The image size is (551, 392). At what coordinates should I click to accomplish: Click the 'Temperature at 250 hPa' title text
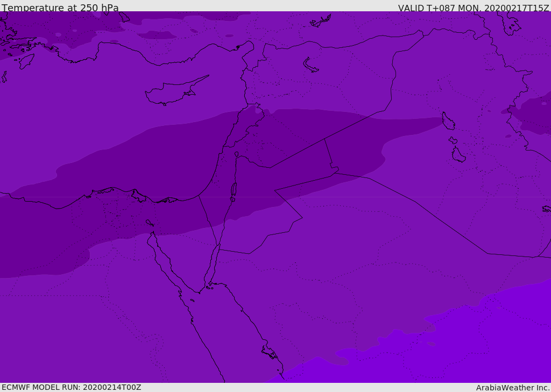click(x=60, y=8)
